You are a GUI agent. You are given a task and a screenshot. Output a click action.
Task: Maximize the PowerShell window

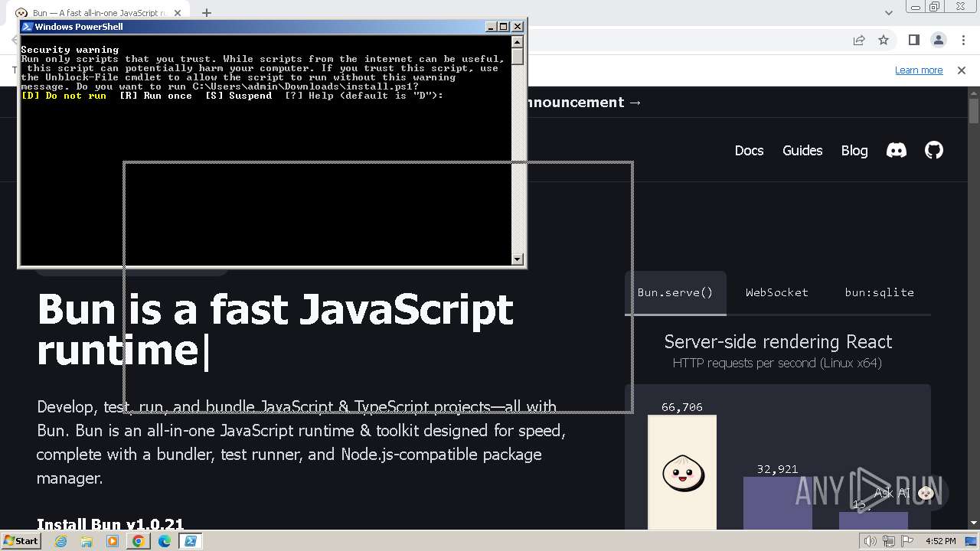[x=504, y=26]
